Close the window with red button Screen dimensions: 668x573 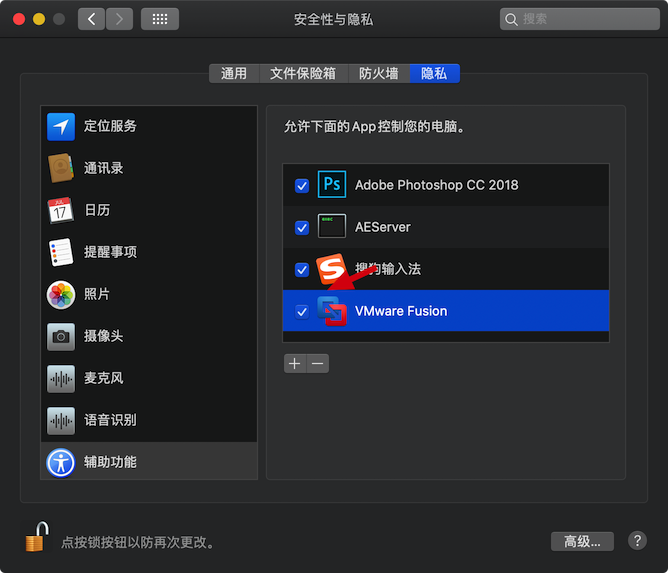click(19, 19)
